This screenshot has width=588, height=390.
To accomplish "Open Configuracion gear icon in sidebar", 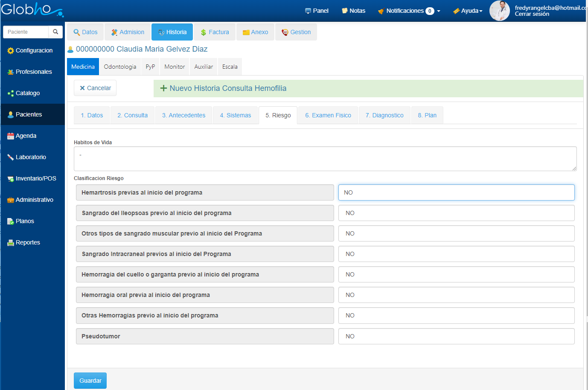I will coord(11,51).
